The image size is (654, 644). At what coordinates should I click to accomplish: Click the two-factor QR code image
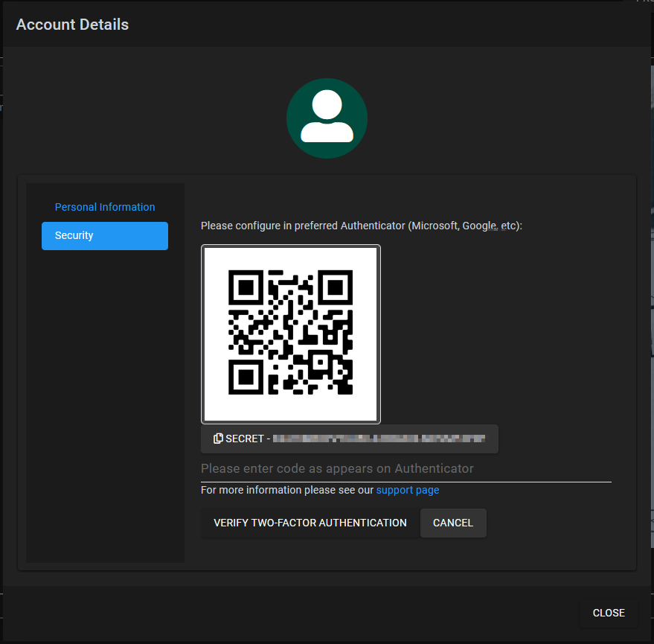click(x=291, y=334)
